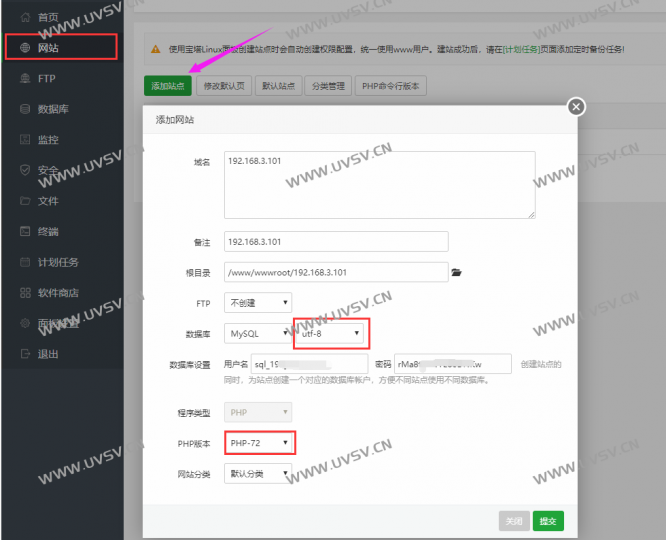The width and height of the screenshot is (666, 540).
Task: Click the FTP sidebar icon
Action: point(25,78)
